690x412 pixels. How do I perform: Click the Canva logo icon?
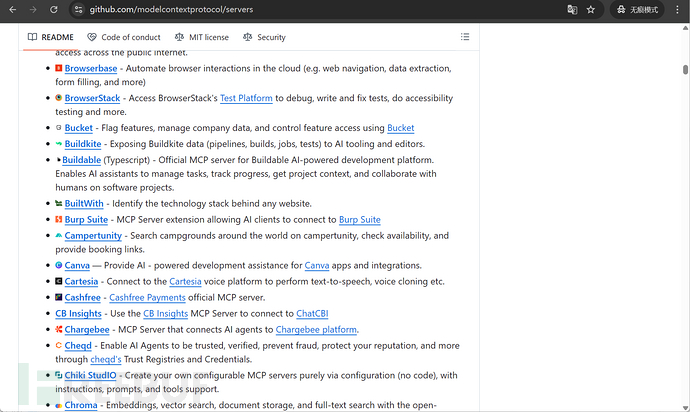point(59,265)
